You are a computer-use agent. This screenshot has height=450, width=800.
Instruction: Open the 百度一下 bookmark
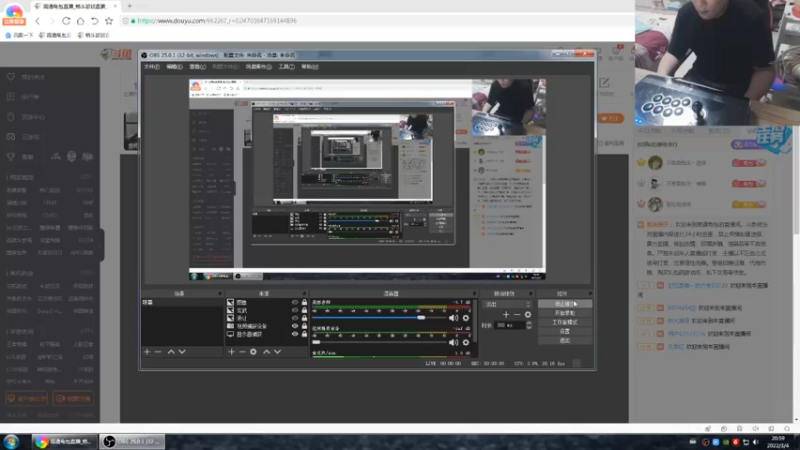[x=19, y=35]
